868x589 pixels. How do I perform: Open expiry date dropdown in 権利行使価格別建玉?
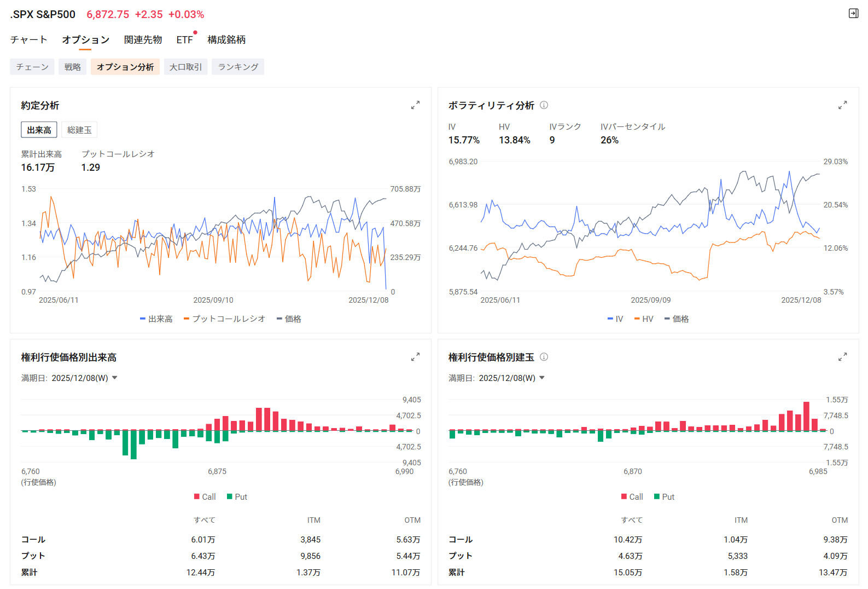click(x=541, y=378)
